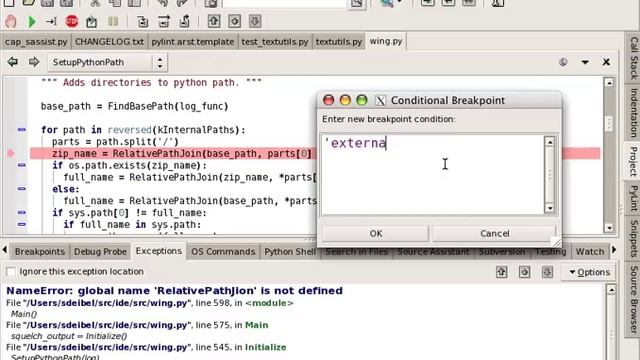Click the stepper arrows beside SetupPythonPath
Image resolution: width=640 pixels, height=360 pixels.
(160, 62)
